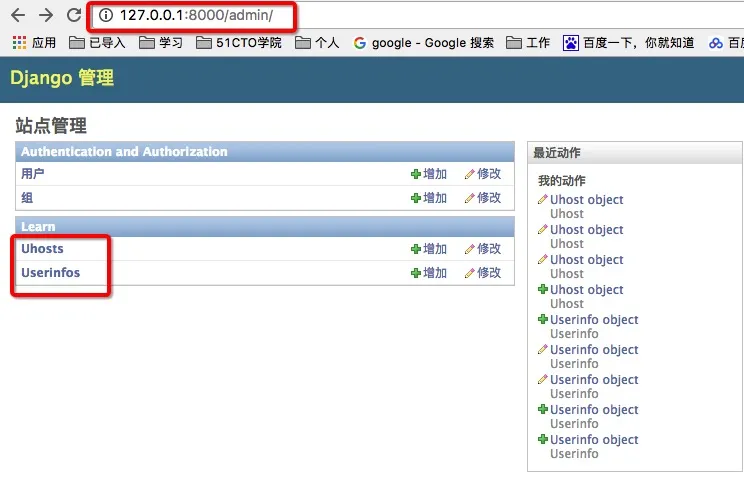The image size is (744, 499).
Task: Click the 站点管理 page heading
Action: (x=51, y=126)
